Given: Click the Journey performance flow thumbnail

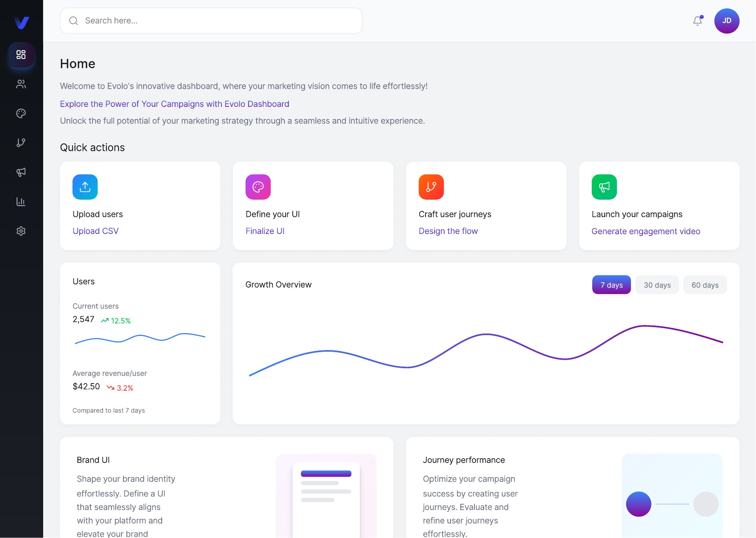Looking at the screenshot, I should coord(672,496).
